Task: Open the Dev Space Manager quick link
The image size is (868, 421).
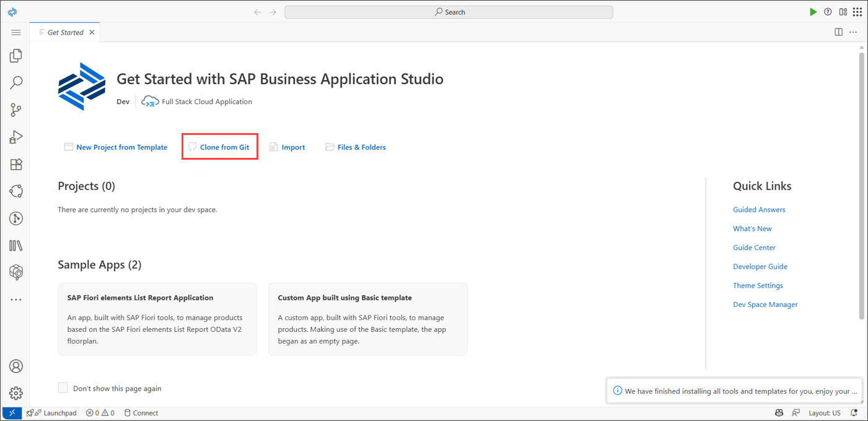Action: [x=765, y=305]
